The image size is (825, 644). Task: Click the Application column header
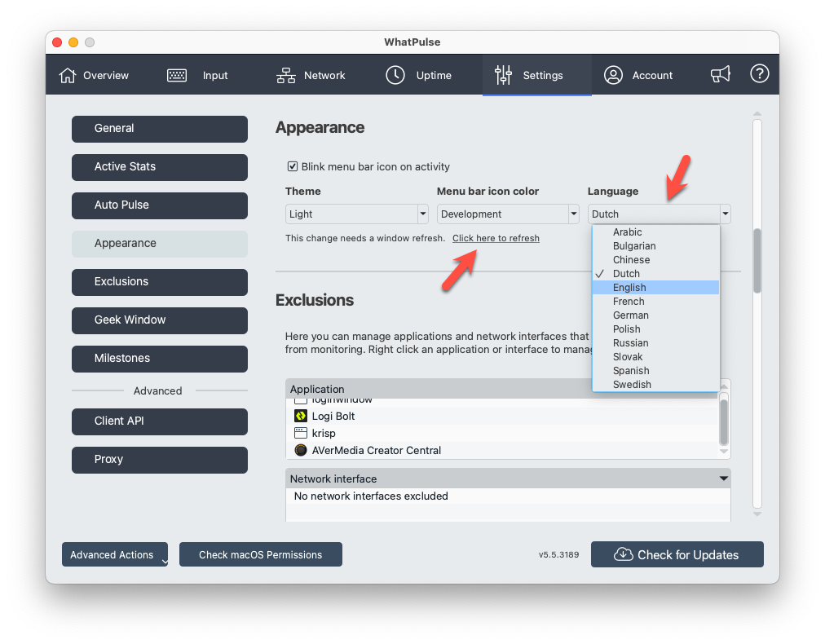click(439, 389)
